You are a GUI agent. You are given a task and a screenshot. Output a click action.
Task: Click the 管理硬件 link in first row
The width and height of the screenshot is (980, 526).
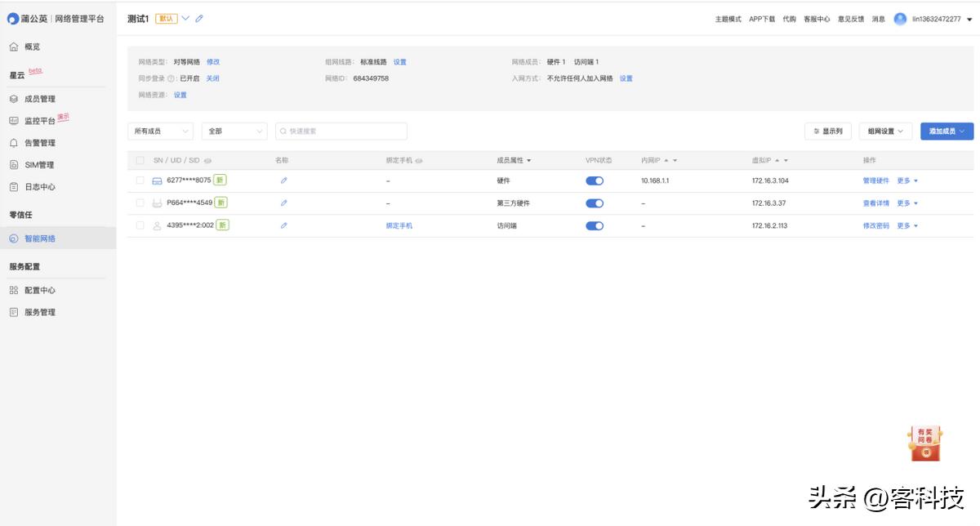point(875,181)
